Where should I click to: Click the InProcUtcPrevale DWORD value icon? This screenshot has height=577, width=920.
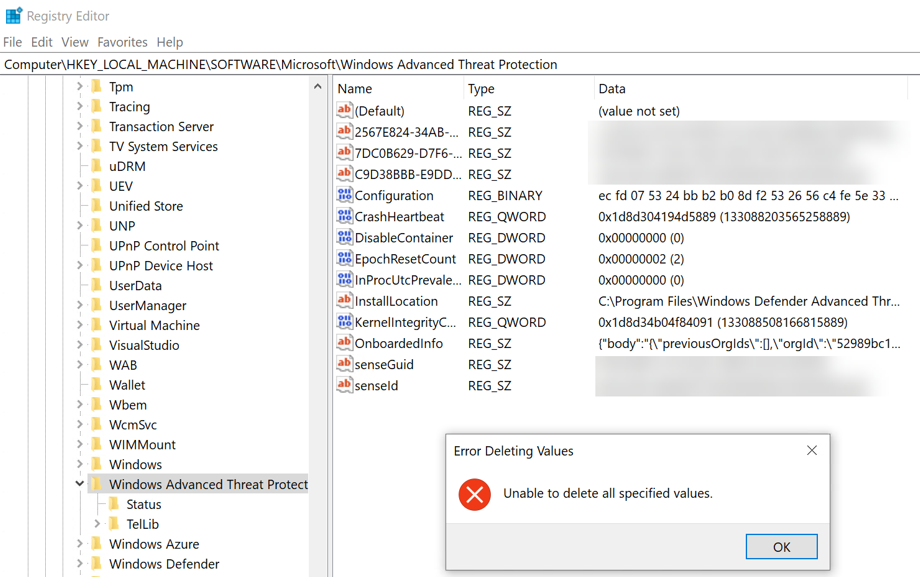coord(344,279)
